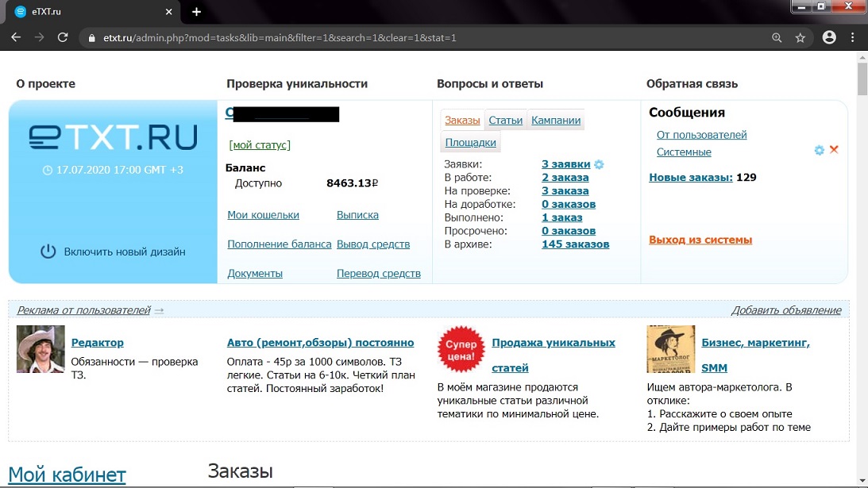Click the gear icon next to 3 заявки
This screenshot has width=868, height=488.
click(x=599, y=164)
